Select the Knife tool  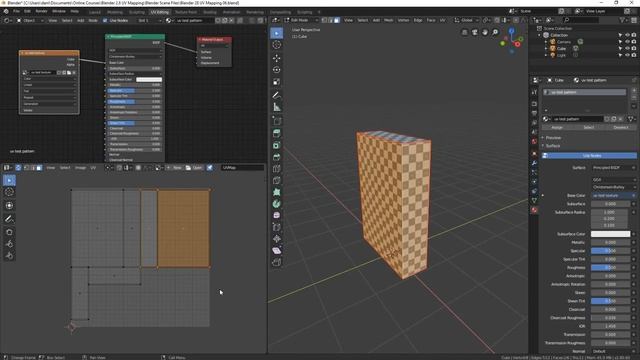(x=277, y=180)
